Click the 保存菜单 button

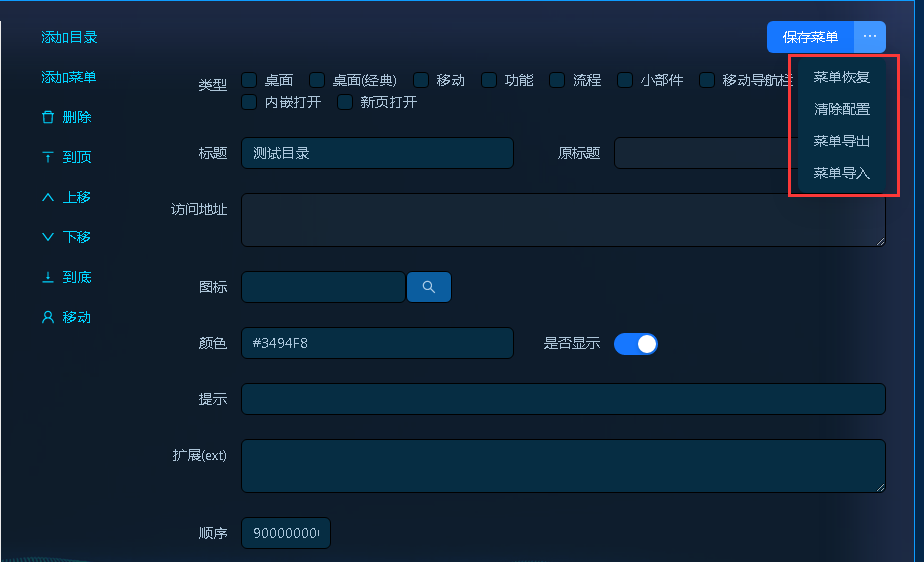[x=810, y=37]
